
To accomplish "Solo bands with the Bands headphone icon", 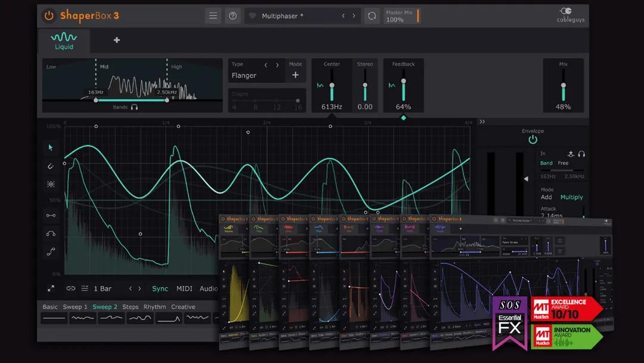I will (x=134, y=107).
